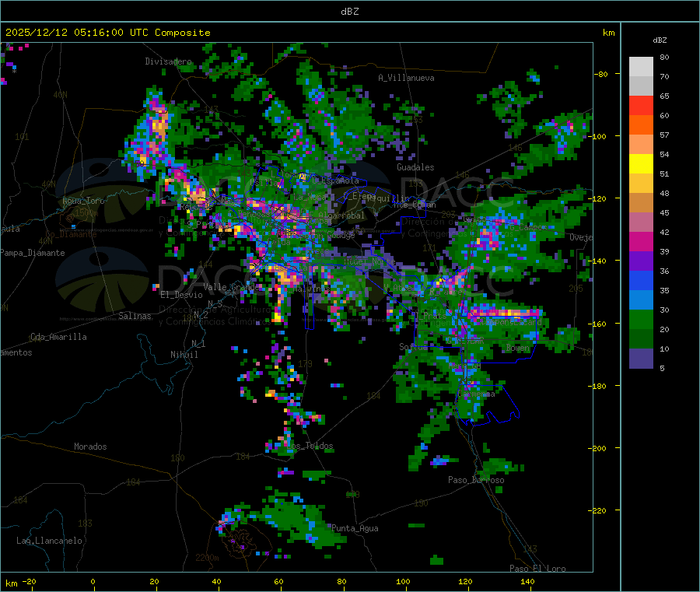Click the 100 km bottom axis label
The width and height of the screenshot is (700, 592).
(403, 581)
